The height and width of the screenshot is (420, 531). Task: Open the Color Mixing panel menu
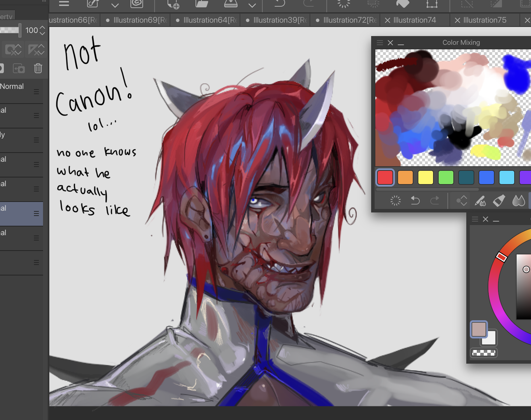(380, 43)
